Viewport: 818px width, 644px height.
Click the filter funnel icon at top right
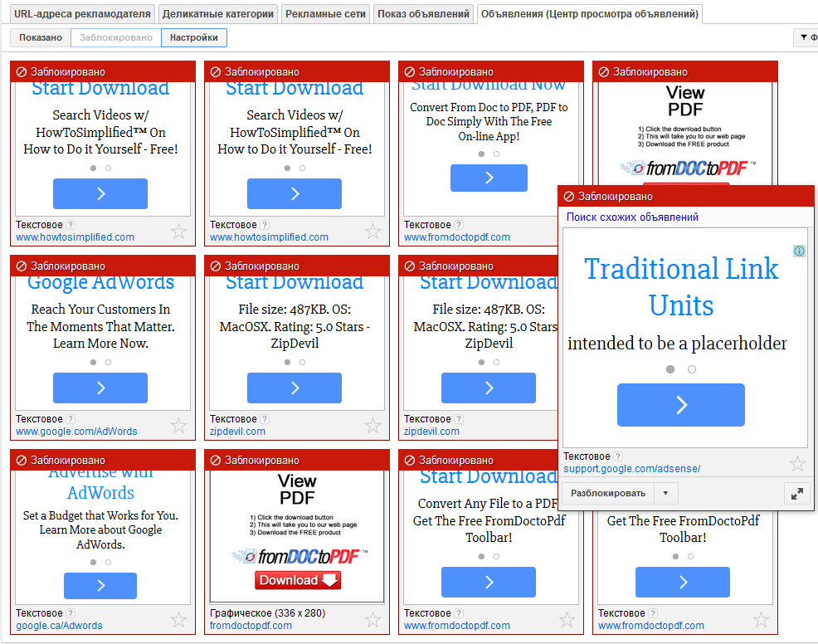coord(804,37)
